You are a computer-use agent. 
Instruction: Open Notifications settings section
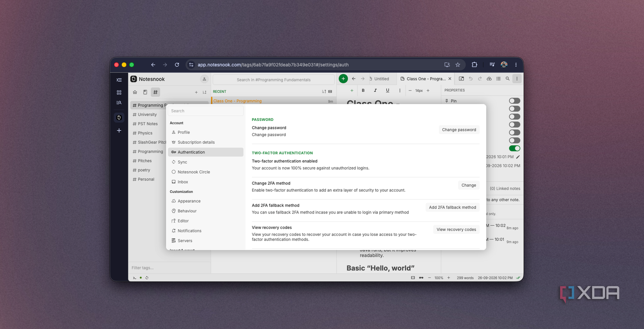[206, 231]
